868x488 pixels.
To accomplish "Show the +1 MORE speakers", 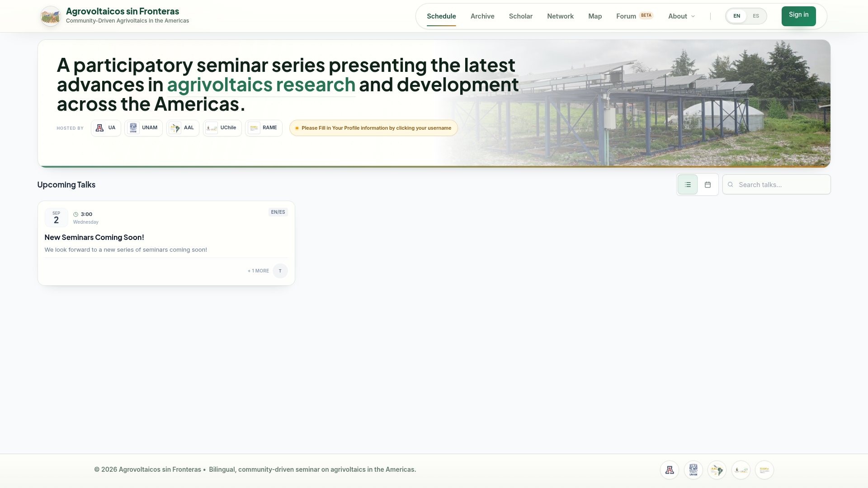I will click(x=258, y=271).
